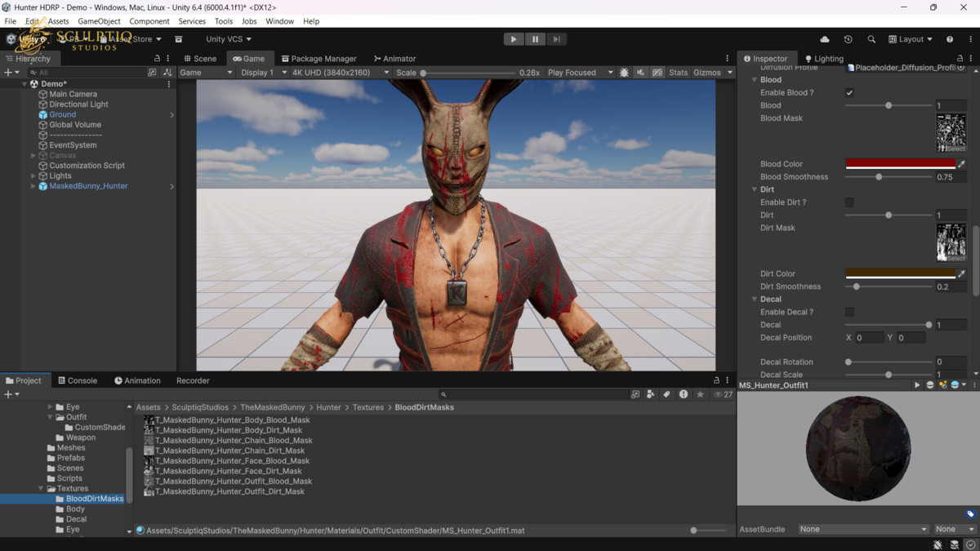Image resolution: width=980 pixels, height=551 pixels.
Task: Switch to the Animation tab
Action: coord(137,380)
